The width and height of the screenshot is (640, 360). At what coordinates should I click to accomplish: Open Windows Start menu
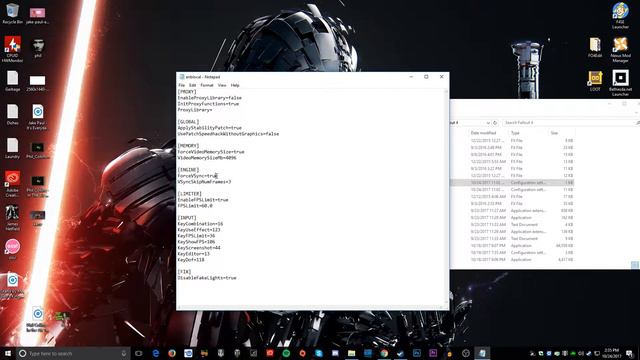pyautogui.click(x=8, y=353)
